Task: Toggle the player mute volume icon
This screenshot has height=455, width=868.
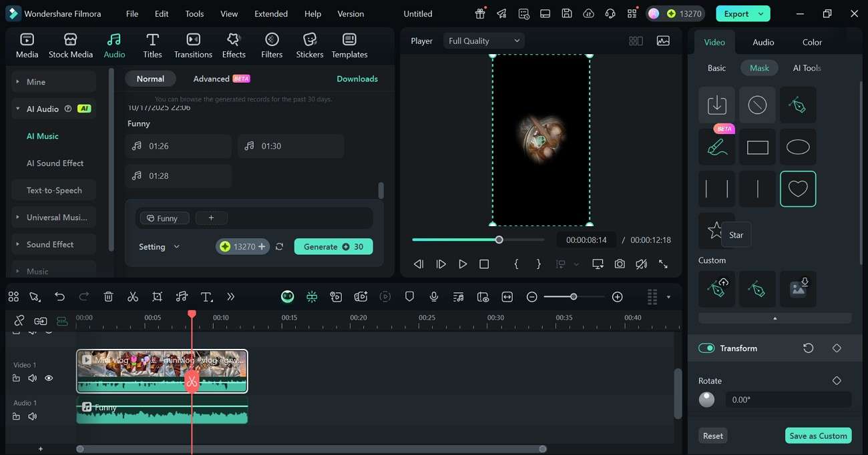Action: click(641, 264)
